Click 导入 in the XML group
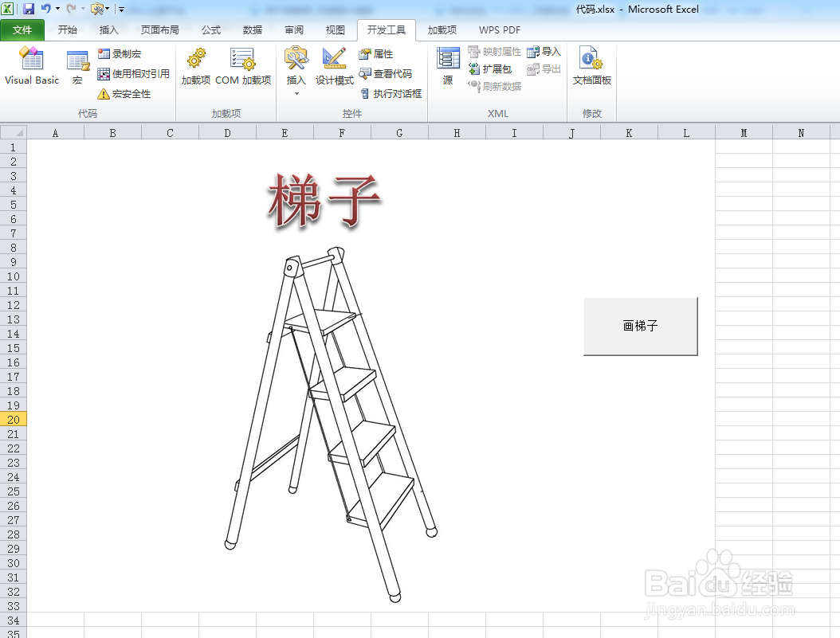The width and height of the screenshot is (840, 638). point(545,50)
